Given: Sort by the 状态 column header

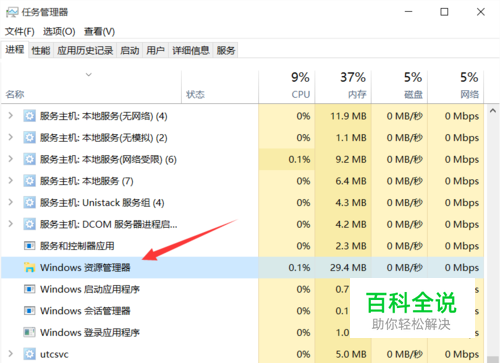Looking at the screenshot, I should pos(220,87).
